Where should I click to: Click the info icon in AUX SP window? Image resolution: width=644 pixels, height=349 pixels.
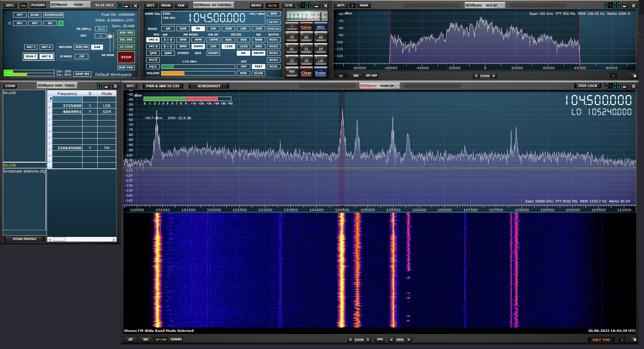pos(613,76)
